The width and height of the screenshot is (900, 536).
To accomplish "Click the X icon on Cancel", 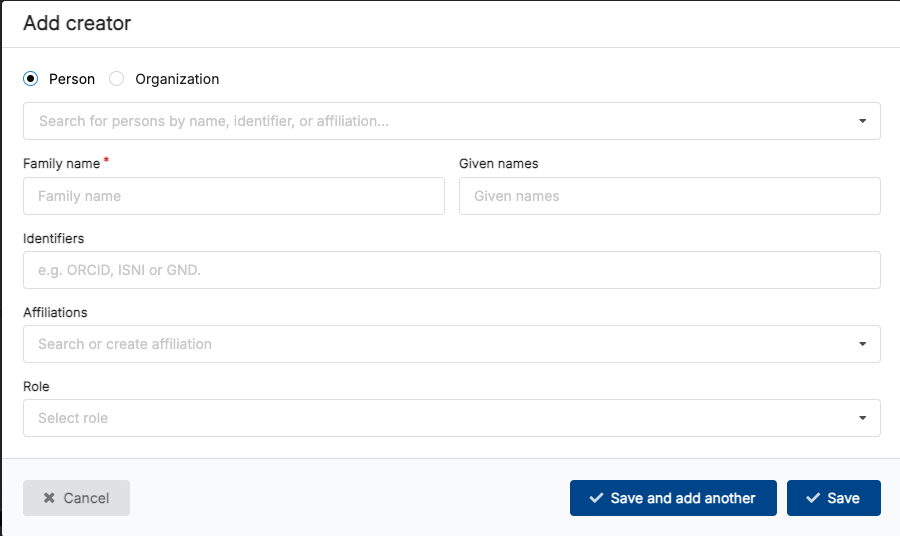I will coord(49,498).
